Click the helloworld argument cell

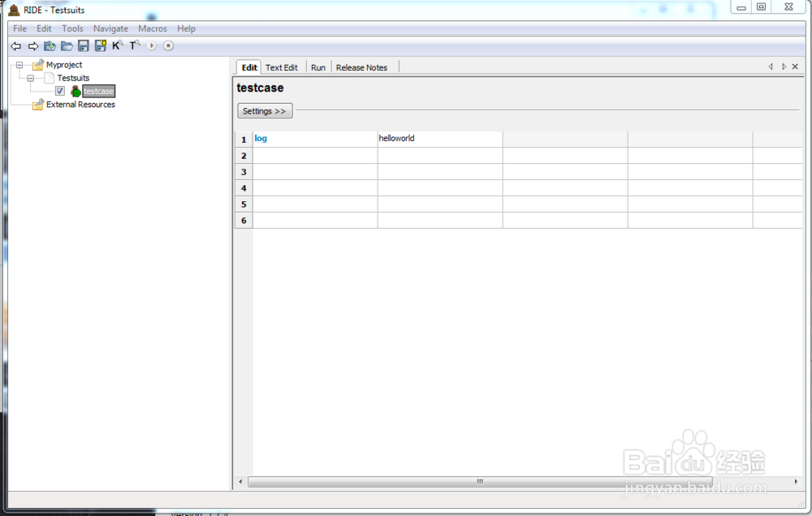pos(440,139)
